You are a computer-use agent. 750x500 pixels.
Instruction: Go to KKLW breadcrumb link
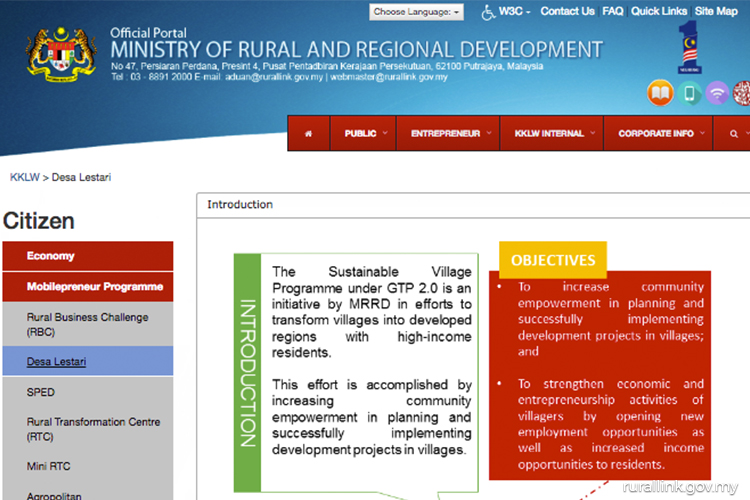pos(25,178)
